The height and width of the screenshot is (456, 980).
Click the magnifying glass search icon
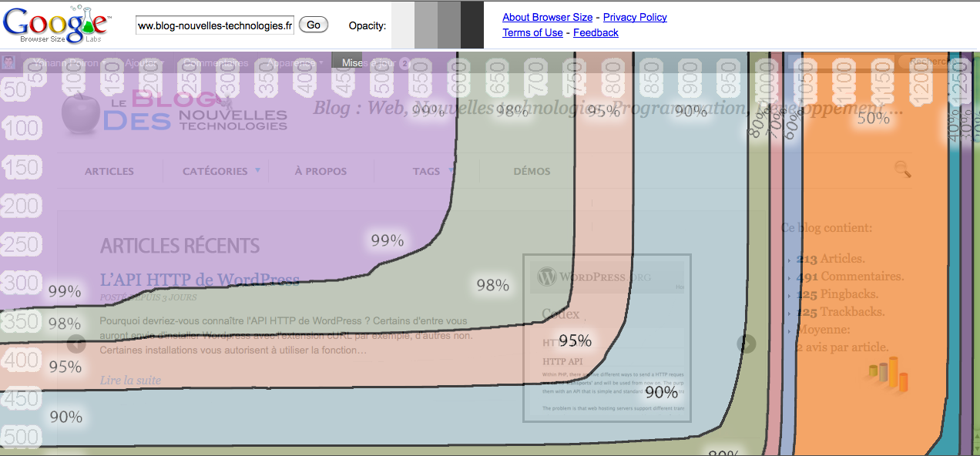[903, 169]
